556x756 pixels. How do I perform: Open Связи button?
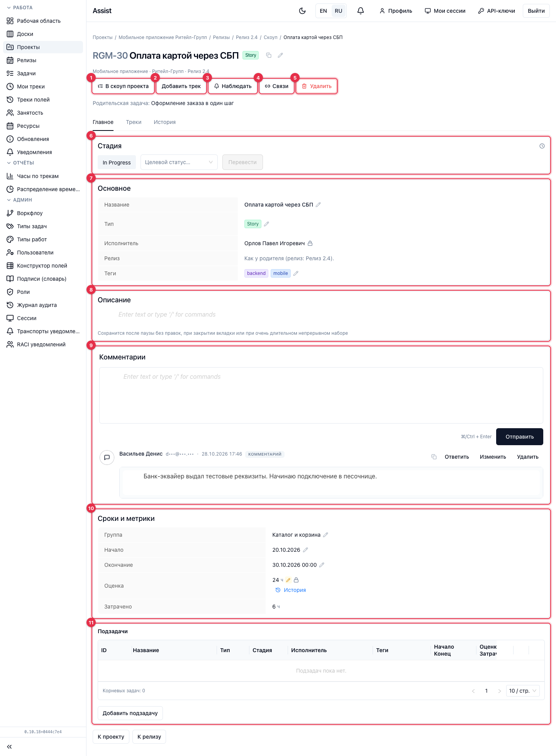[x=276, y=86]
